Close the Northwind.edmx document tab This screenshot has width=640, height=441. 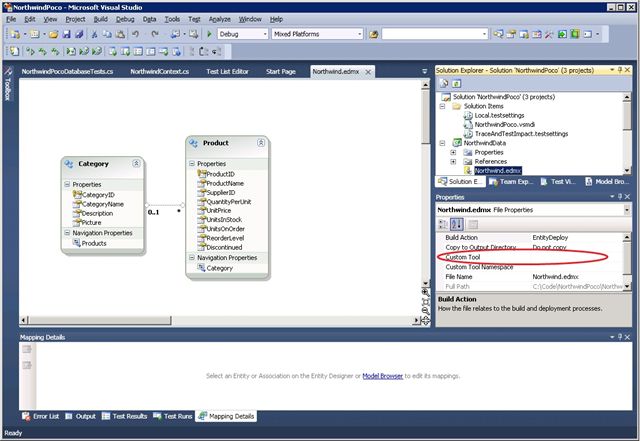pyautogui.click(x=368, y=72)
